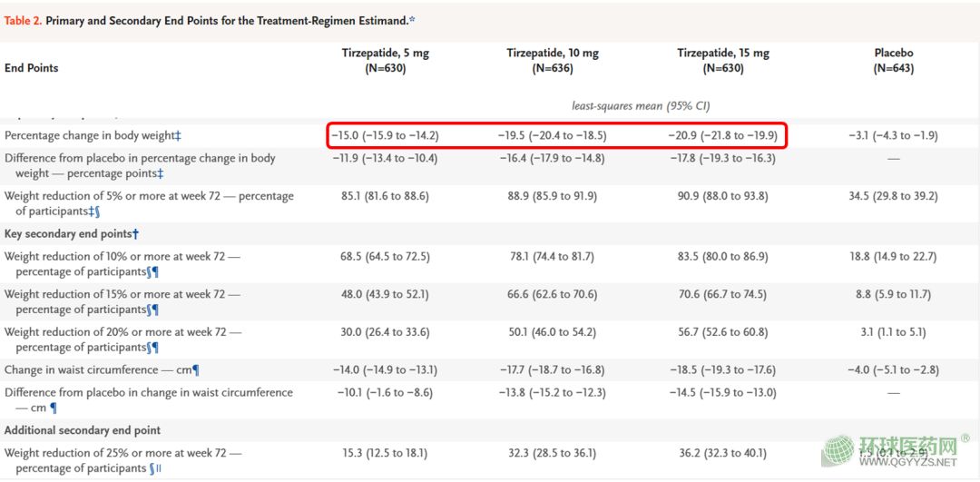Viewport: 980px width, 482px height.
Task: Select the Tirzepatide, 15 mg column header
Action: coord(723,60)
